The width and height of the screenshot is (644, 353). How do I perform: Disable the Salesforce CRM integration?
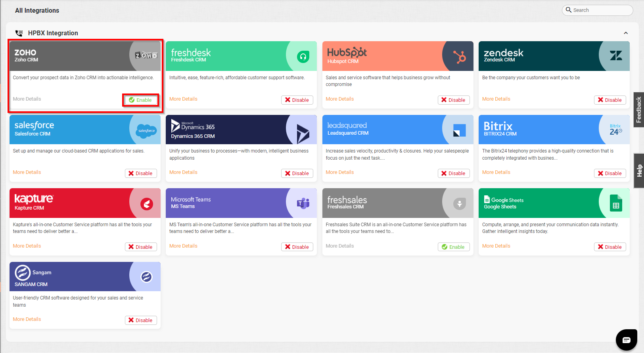141,174
